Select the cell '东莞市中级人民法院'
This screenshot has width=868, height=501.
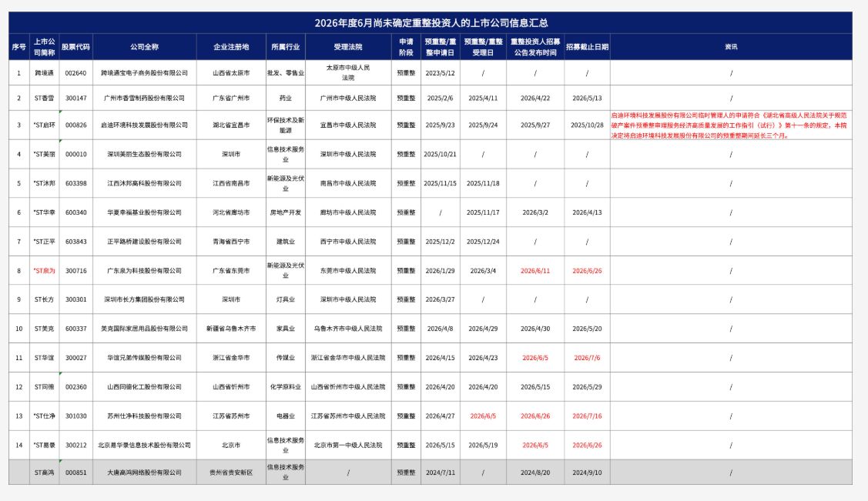[x=348, y=271]
